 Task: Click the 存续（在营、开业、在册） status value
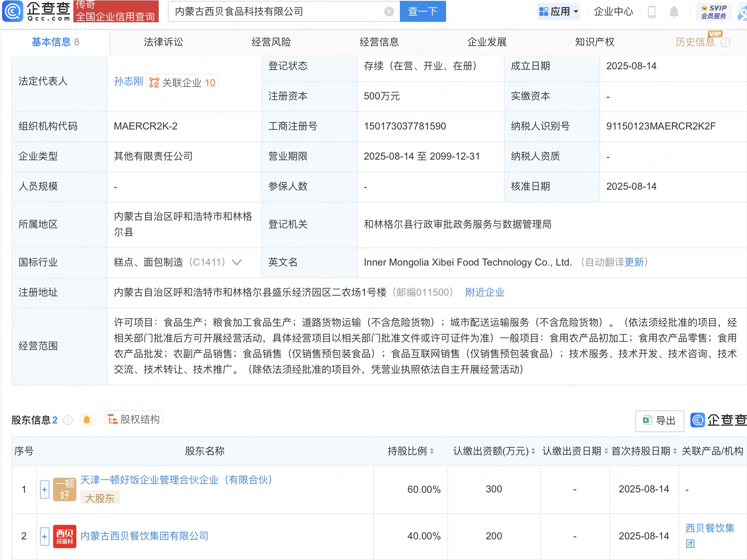tap(422, 66)
